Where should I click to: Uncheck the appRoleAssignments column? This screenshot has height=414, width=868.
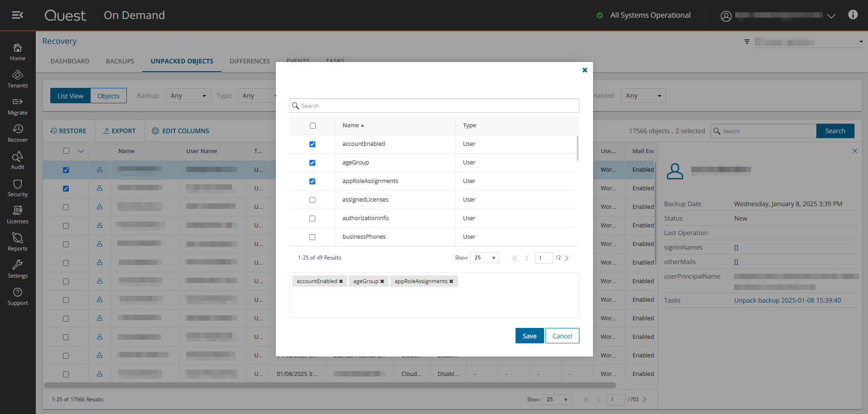312,181
